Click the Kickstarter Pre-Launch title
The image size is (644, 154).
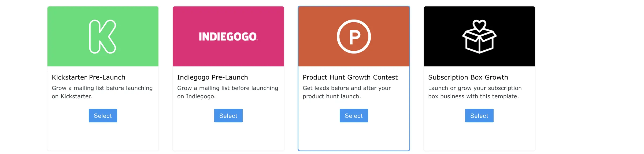click(88, 77)
